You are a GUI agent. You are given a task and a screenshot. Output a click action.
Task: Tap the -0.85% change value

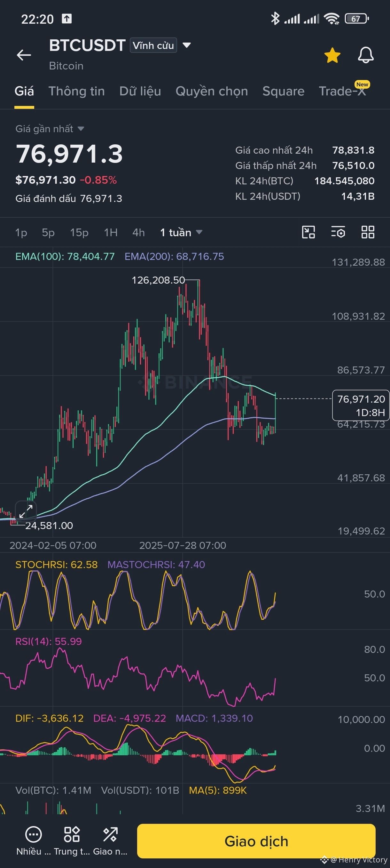point(98,180)
